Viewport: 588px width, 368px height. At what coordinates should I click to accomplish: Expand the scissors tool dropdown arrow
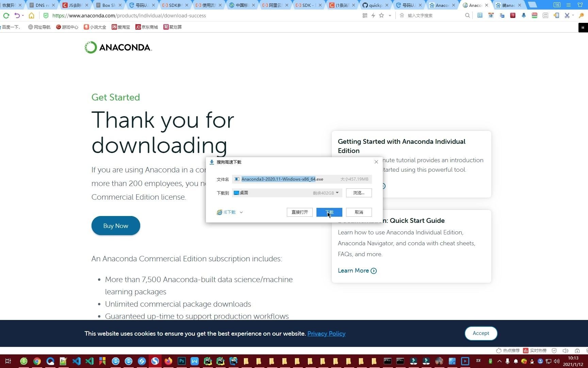573,16
